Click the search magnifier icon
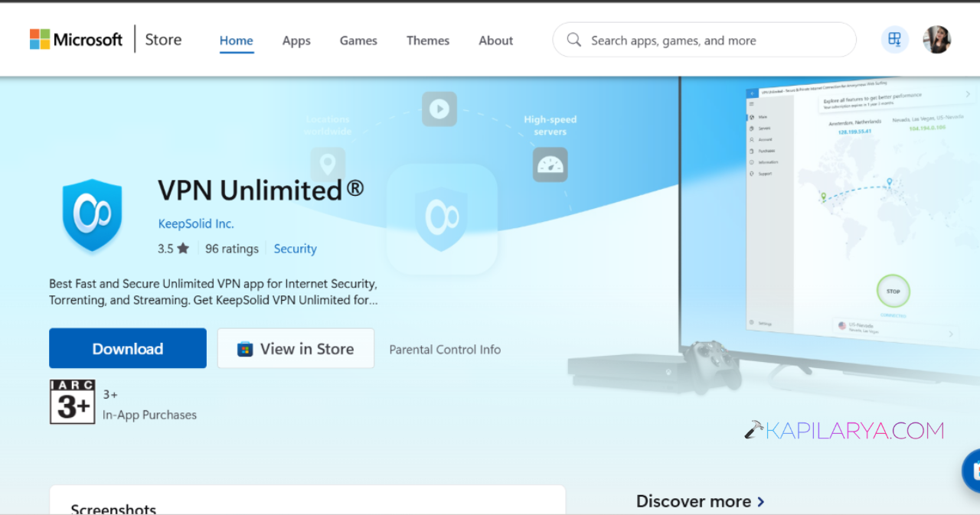The height and width of the screenshot is (515, 980). coord(573,40)
